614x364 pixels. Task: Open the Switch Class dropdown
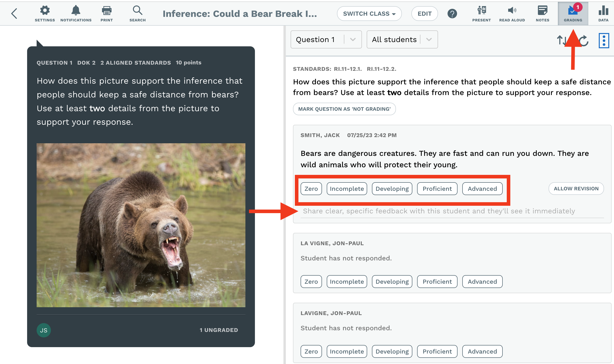tap(369, 14)
